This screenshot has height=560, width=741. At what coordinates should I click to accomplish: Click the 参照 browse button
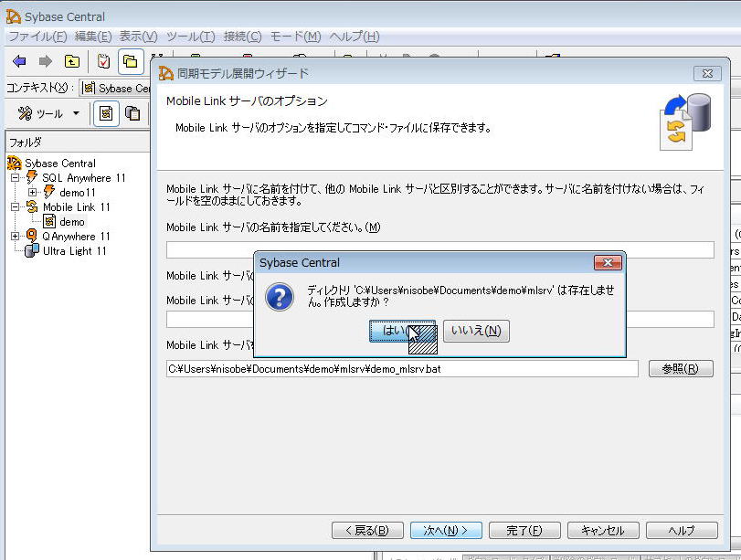[680, 368]
